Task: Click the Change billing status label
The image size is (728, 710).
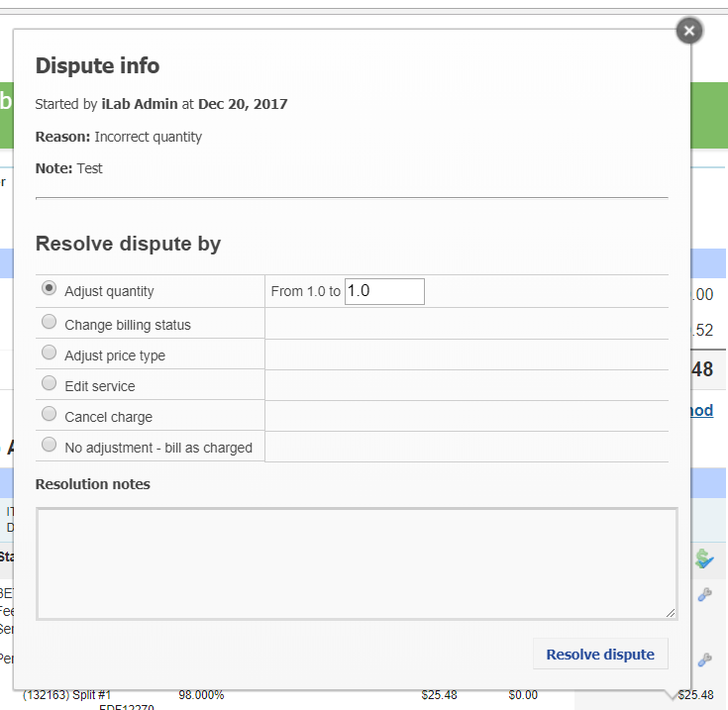Action: click(128, 325)
